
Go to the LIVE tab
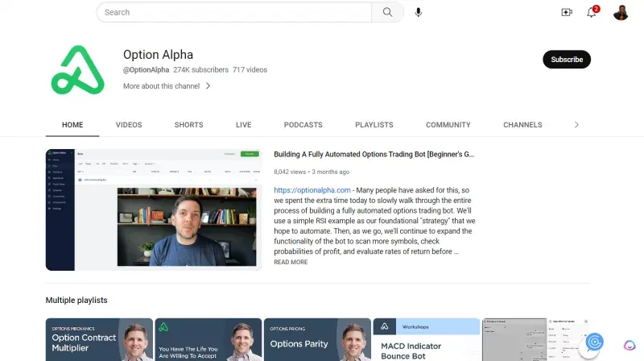(244, 125)
